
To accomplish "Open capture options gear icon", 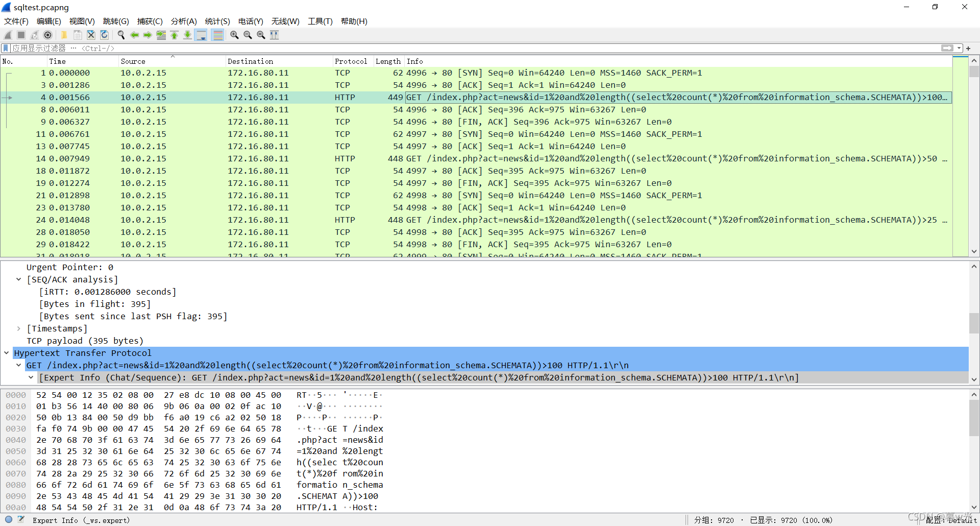I will tap(47, 35).
